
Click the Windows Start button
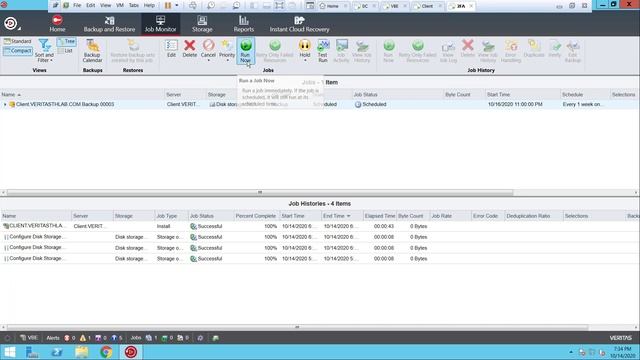coord(10,352)
